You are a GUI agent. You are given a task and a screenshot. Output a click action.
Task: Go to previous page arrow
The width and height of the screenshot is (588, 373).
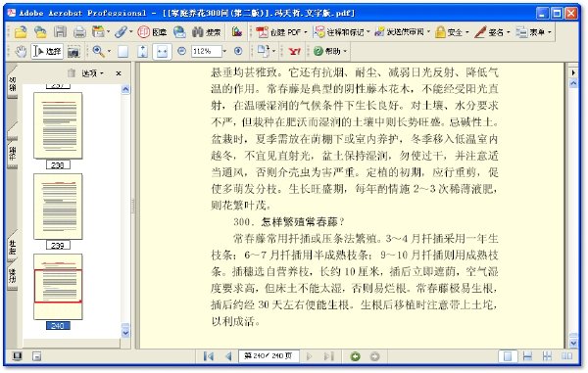[228, 356]
